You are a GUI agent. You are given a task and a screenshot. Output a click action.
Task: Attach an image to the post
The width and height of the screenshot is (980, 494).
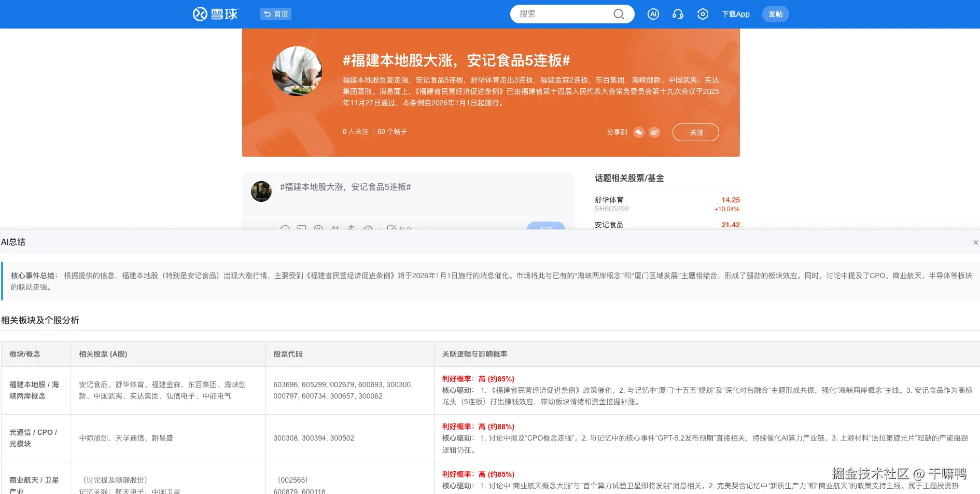(302, 229)
